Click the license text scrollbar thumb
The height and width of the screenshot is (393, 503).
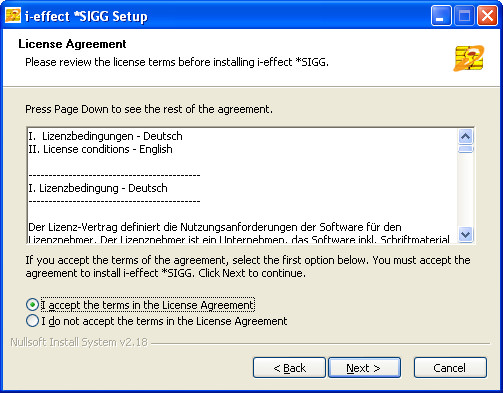point(465,149)
